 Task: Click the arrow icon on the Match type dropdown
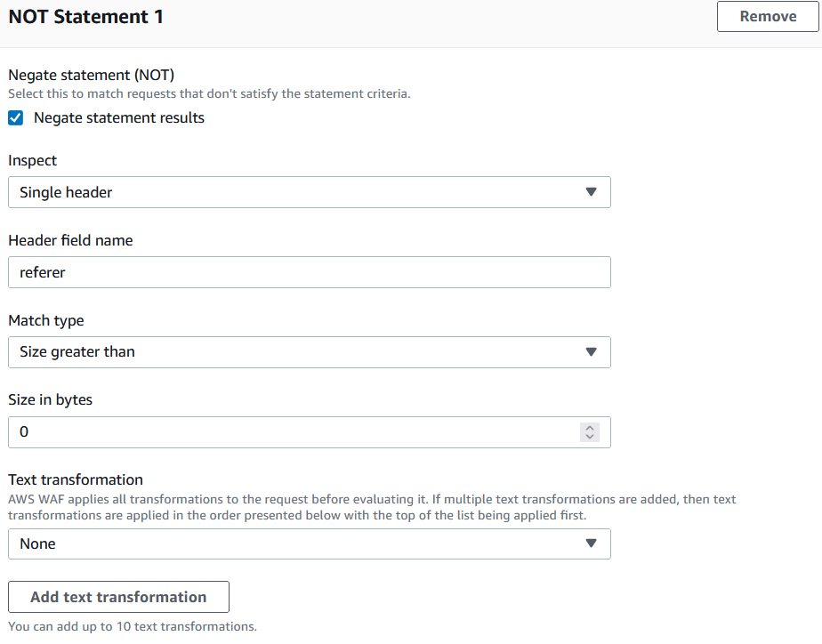[592, 352]
